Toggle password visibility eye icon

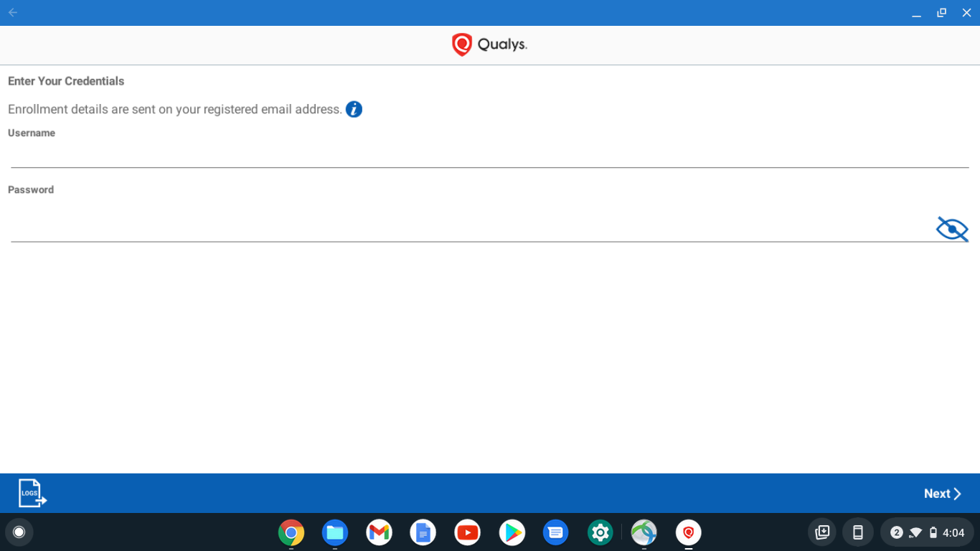952,229
